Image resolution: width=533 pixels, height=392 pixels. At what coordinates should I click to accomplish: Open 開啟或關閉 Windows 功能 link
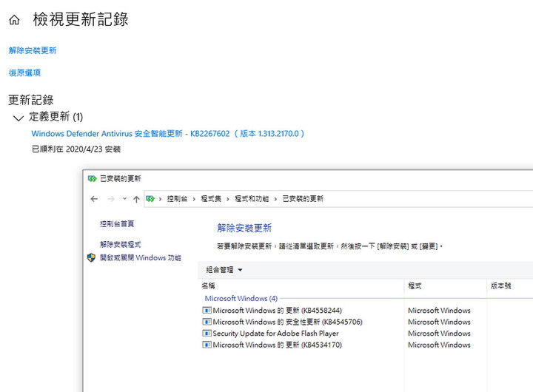(141, 258)
